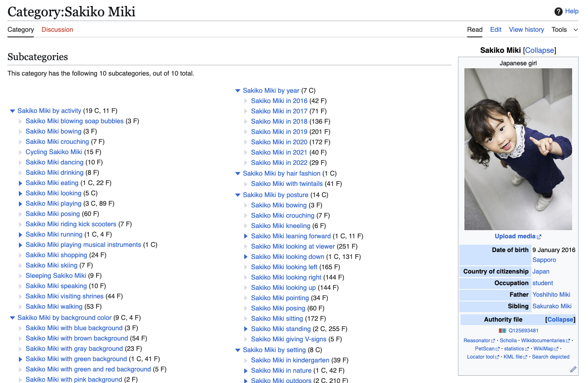Open the Sakurako Miki sibling link
The image size is (588, 383).
[x=552, y=306]
